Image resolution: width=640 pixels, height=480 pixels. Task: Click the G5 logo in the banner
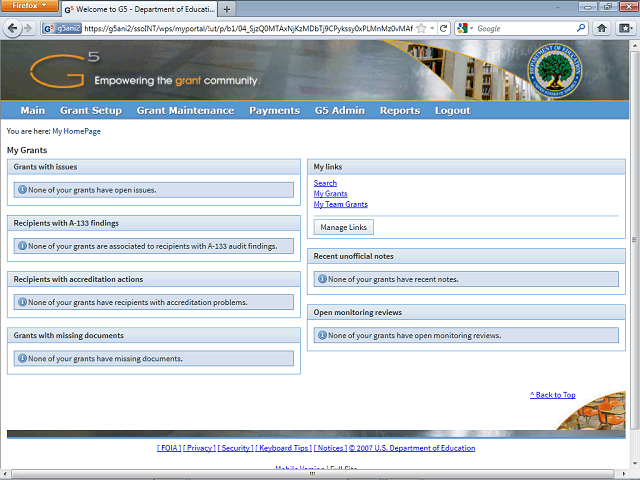pos(64,70)
